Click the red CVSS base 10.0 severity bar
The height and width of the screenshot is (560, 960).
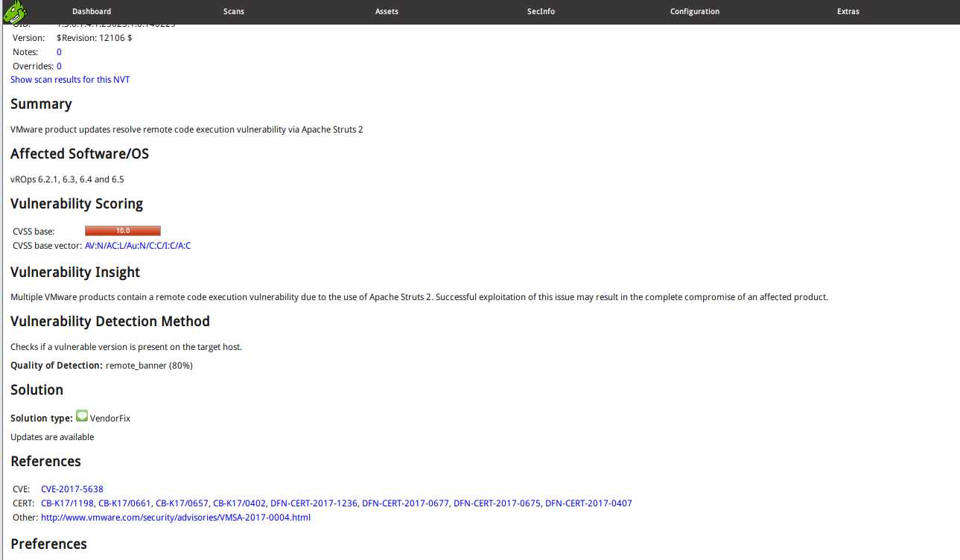pos(123,231)
